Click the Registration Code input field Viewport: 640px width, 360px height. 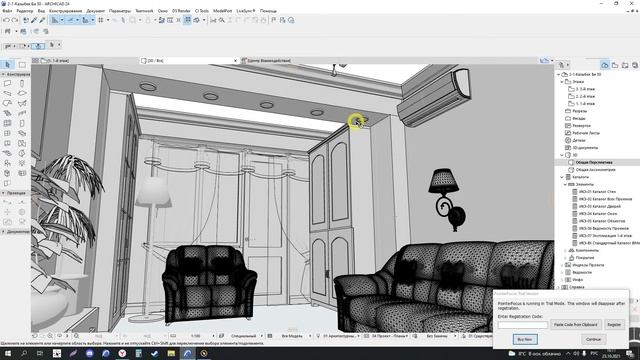(522, 325)
